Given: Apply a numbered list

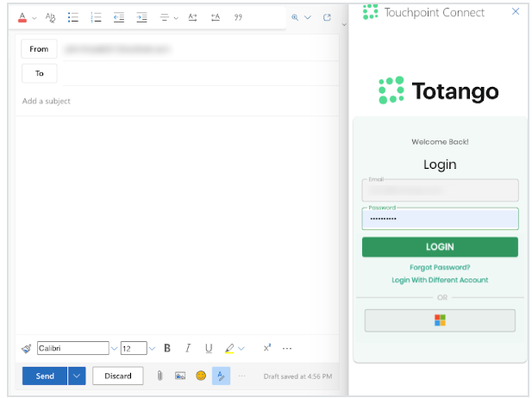Looking at the screenshot, I should (x=96, y=17).
